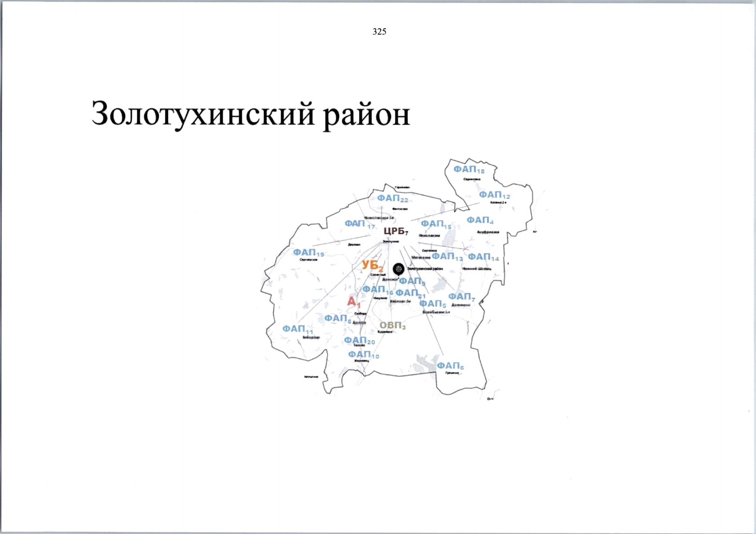Click the ОВП₃ marker near Будановка
Image resolution: width=756 pixels, height=534 pixels.
[x=392, y=325]
